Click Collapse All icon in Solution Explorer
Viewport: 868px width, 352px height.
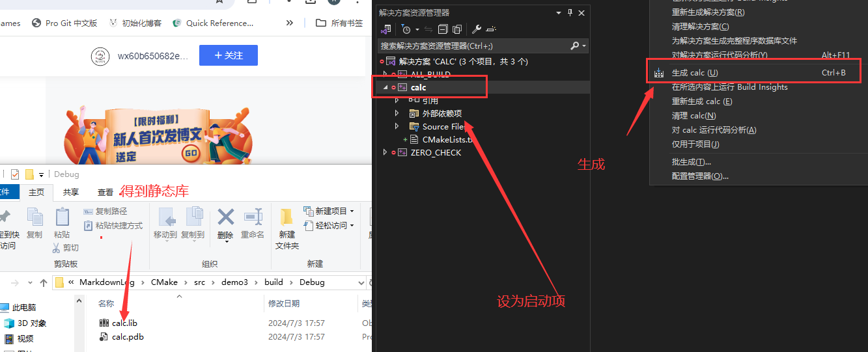pos(443,29)
